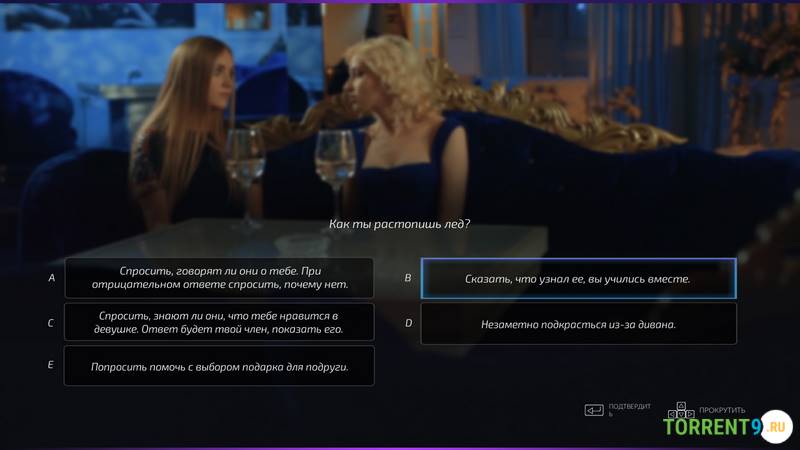Choose answer D about sneaking from behind the sofa

579,324
